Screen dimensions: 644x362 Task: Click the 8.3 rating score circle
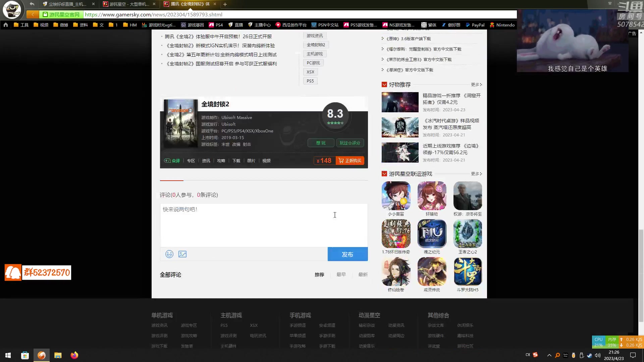335,115
